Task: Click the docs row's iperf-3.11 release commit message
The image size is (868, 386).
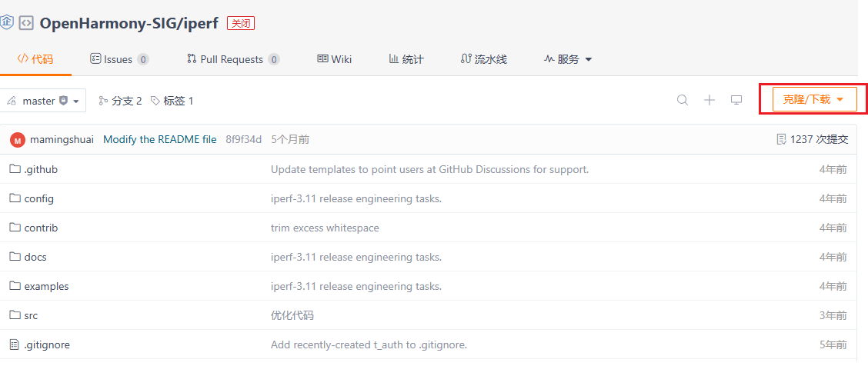Action: coord(356,257)
